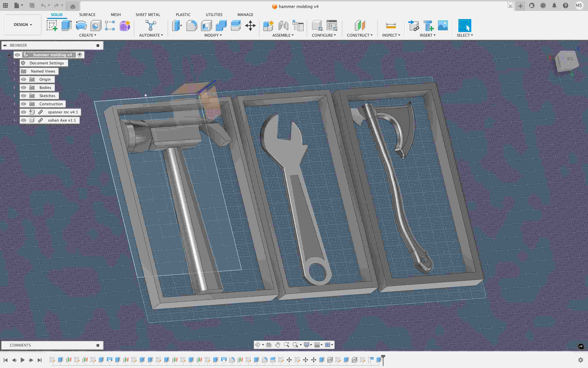This screenshot has width=588, height=368.
Task: Switch to the SHEET METAL tab
Action: (148, 15)
